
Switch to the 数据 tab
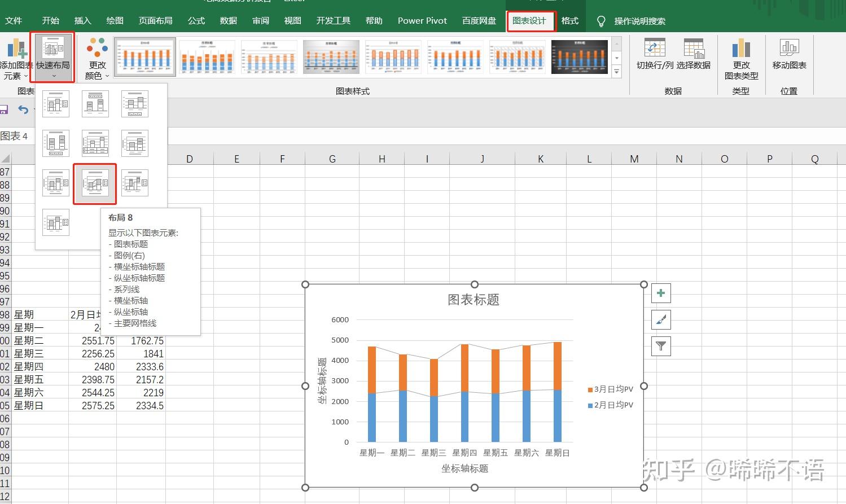point(229,21)
